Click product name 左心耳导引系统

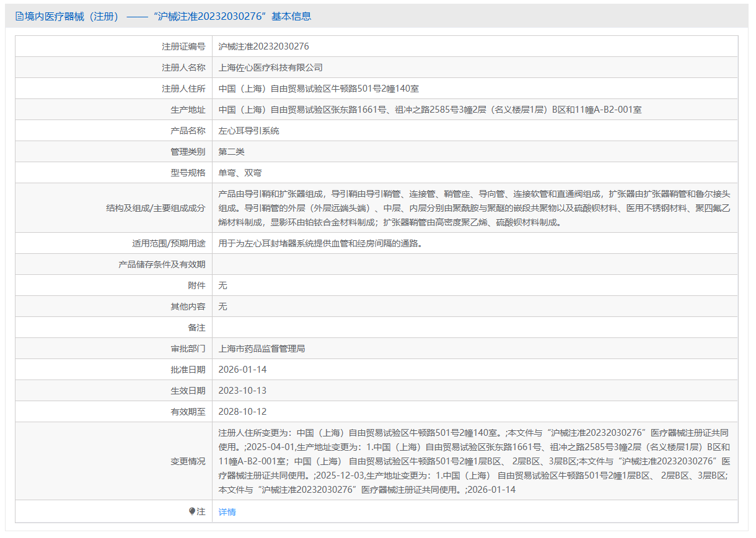[x=249, y=131]
